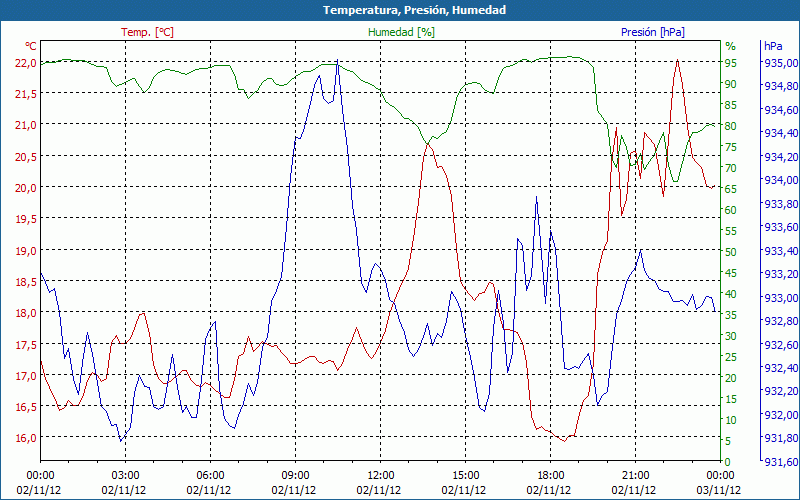Click the '17,5' temperature axis value
This screenshot has height=500, width=800.
click(x=27, y=344)
